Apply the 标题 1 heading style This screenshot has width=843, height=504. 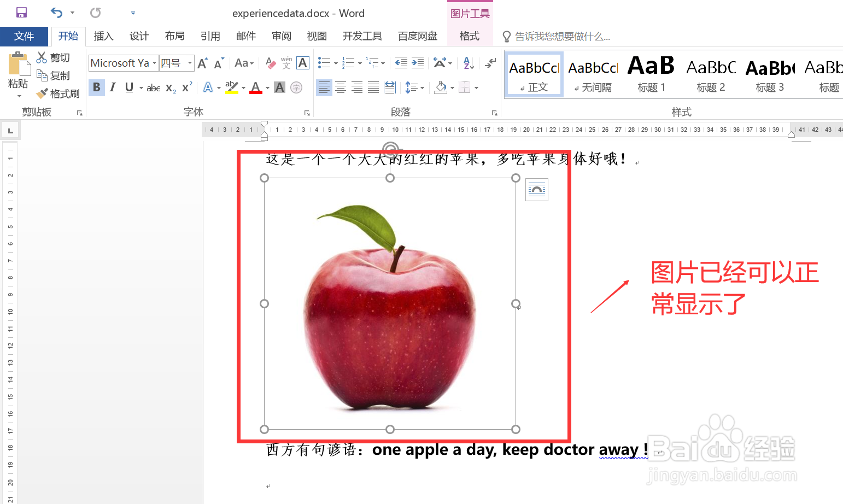pos(651,75)
